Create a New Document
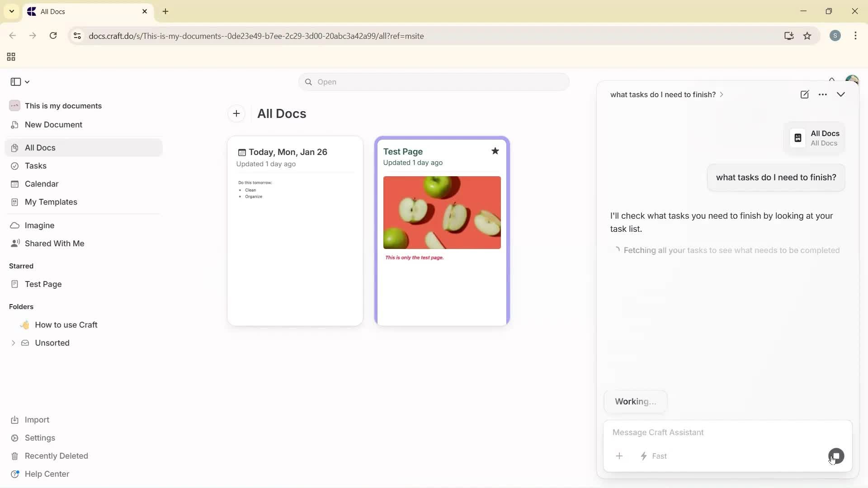The width and height of the screenshot is (868, 488). pyautogui.click(x=54, y=125)
